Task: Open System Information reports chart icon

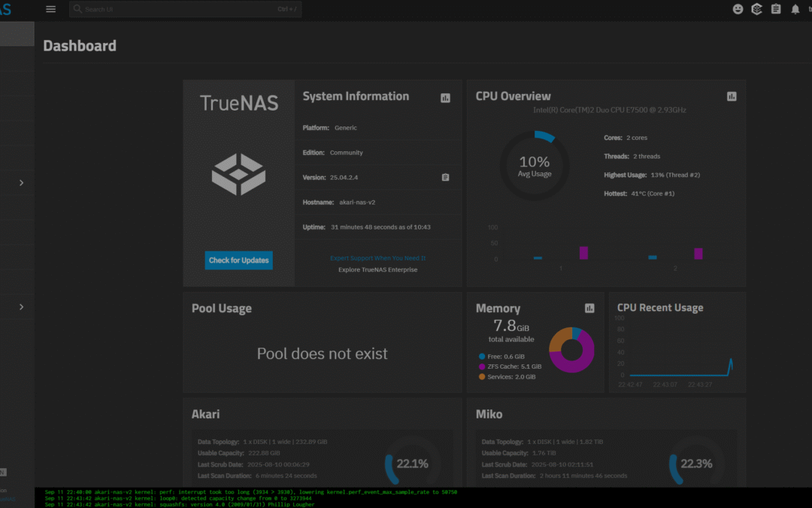Action: coord(445,98)
